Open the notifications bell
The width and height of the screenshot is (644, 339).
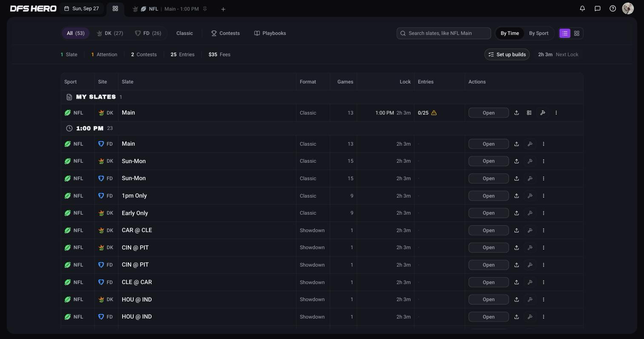point(582,9)
